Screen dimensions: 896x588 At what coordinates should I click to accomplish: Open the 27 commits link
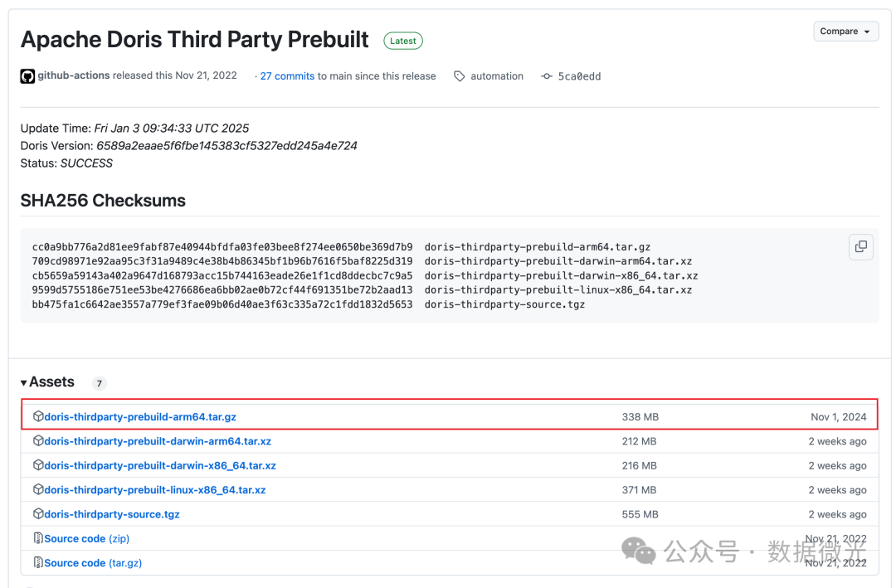coord(287,76)
